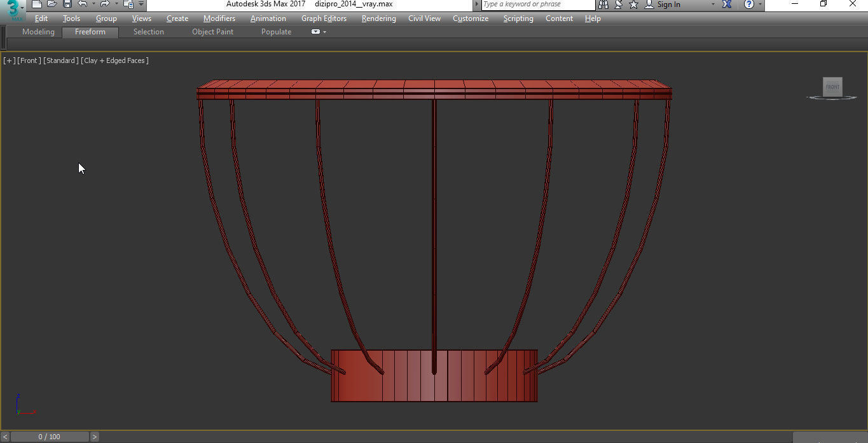Click the [Standard] viewport quality label
Screen dimensions: 868x443
coord(61,60)
